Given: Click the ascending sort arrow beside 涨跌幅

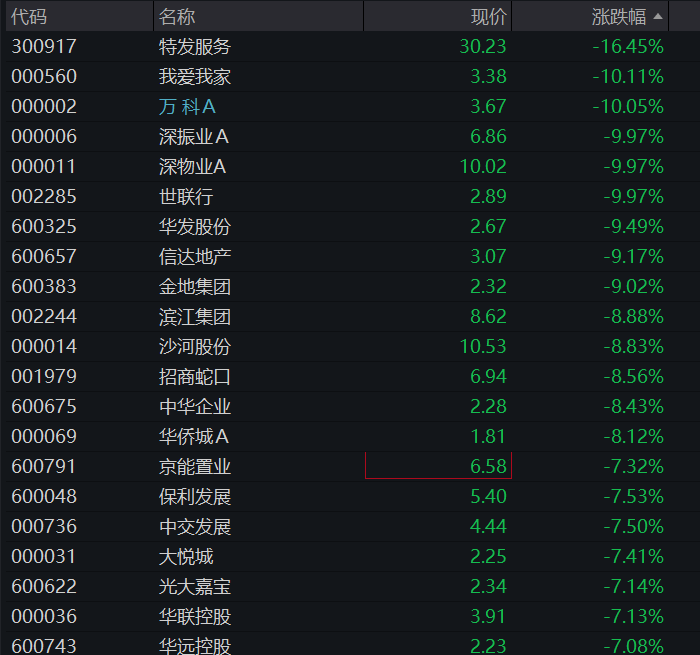Looking at the screenshot, I should pos(658,17).
